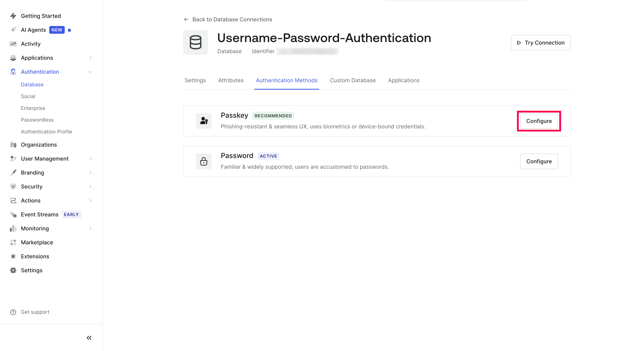Click the Passkey method icon

[204, 121]
